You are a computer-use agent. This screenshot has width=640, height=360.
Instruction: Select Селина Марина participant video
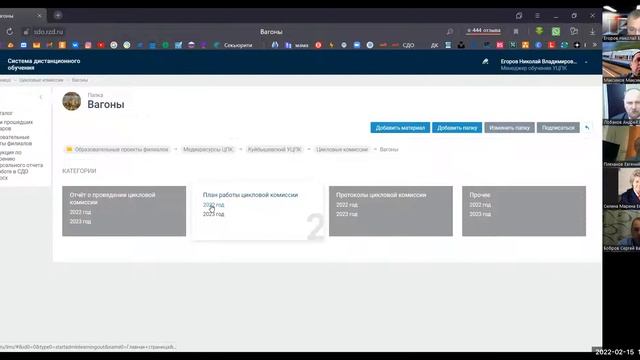621,189
